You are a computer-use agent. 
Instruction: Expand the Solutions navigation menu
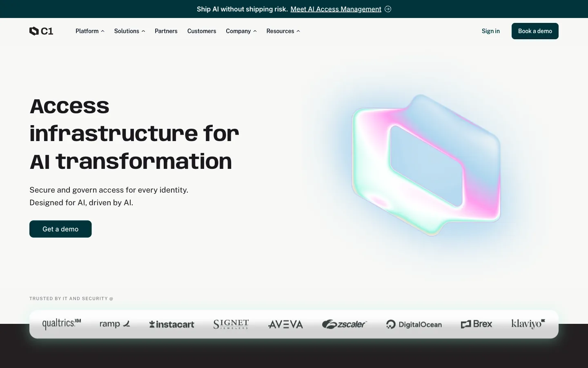[x=129, y=31]
